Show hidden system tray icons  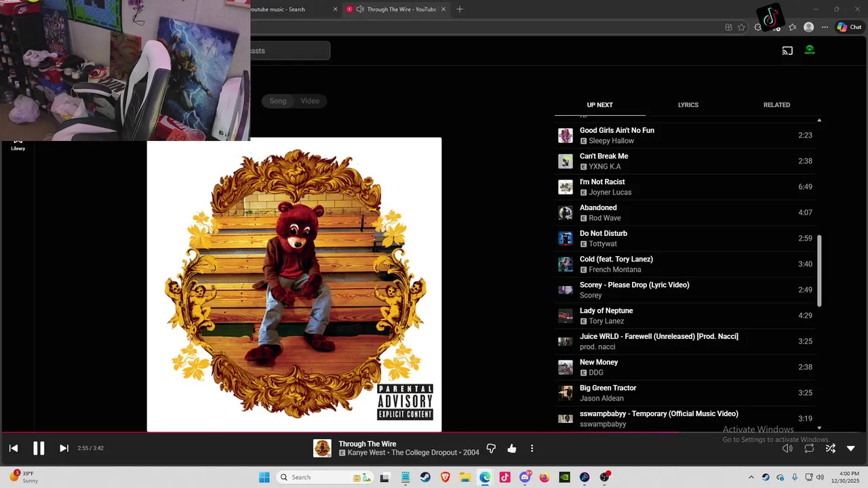[751, 477]
